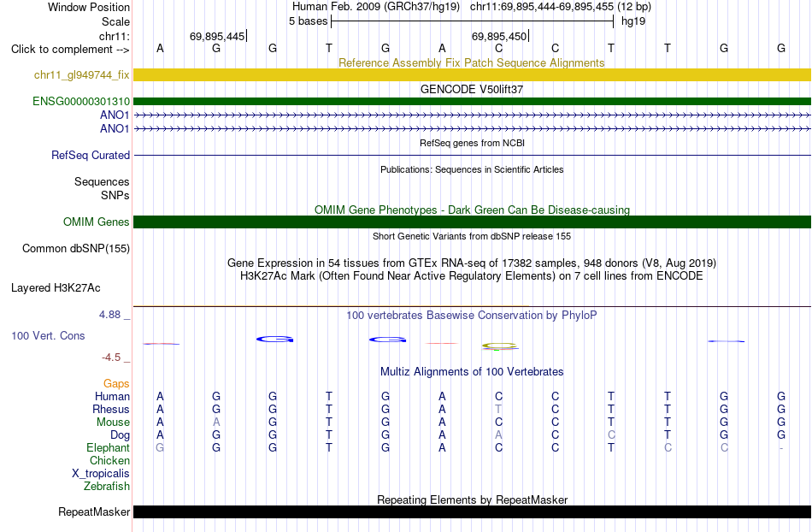Click the Chicken species row label
812x532 pixels.
pyautogui.click(x=109, y=461)
